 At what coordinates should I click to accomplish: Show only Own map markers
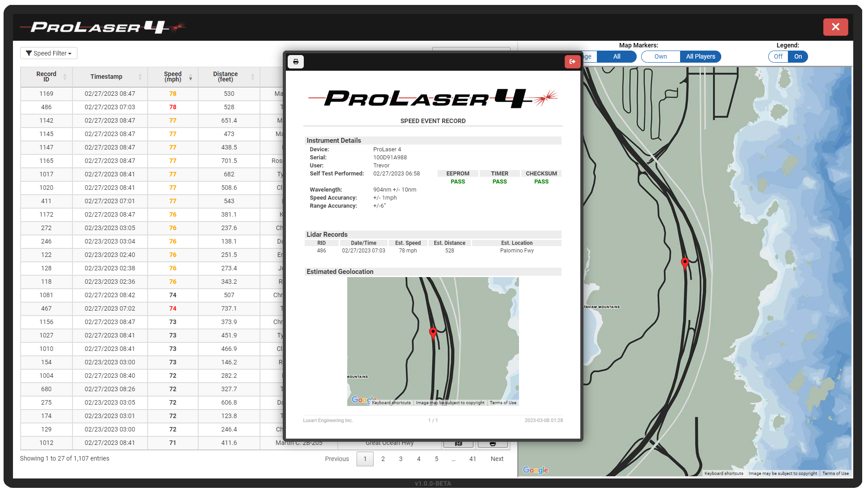click(660, 57)
